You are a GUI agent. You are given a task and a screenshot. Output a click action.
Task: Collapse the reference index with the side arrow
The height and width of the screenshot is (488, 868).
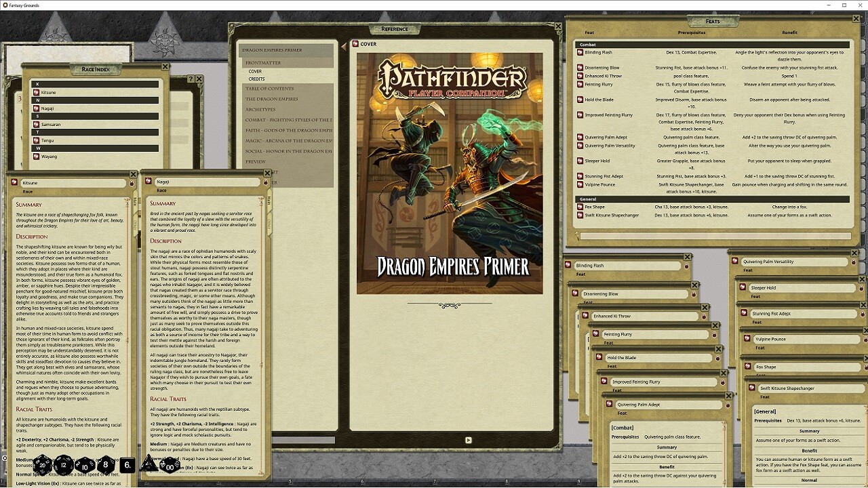coord(343,45)
